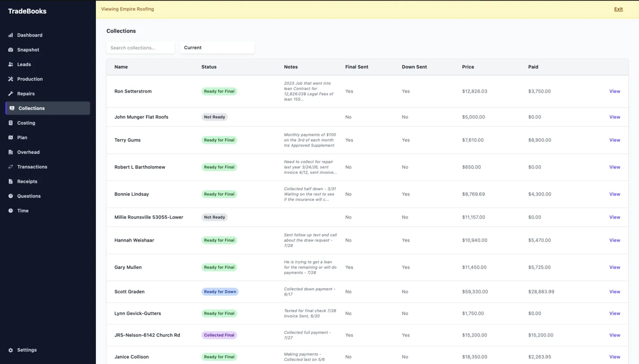Click the Time clock icon
Image resolution: width=639 pixels, height=364 pixels.
click(11, 211)
